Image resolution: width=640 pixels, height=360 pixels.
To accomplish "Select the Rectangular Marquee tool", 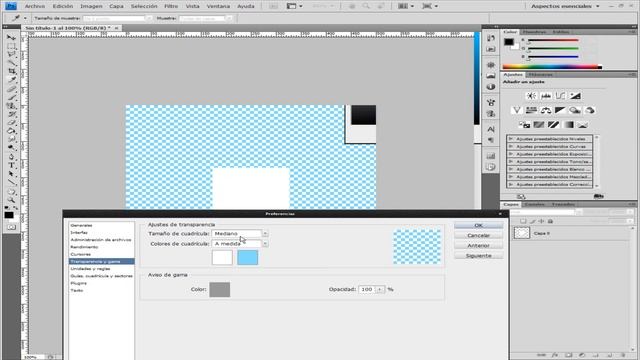I will (11, 46).
